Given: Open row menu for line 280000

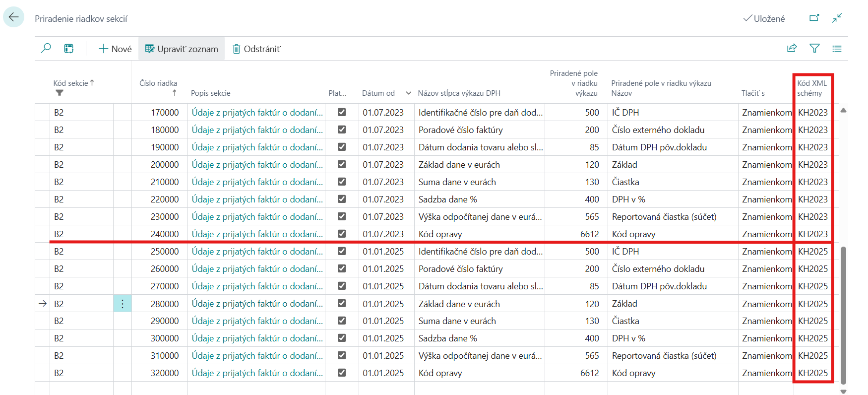Looking at the screenshot, I should click(123, 304).
